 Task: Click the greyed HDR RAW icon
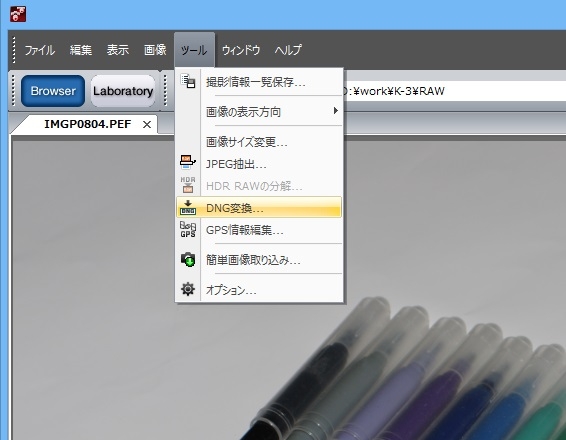188,185
